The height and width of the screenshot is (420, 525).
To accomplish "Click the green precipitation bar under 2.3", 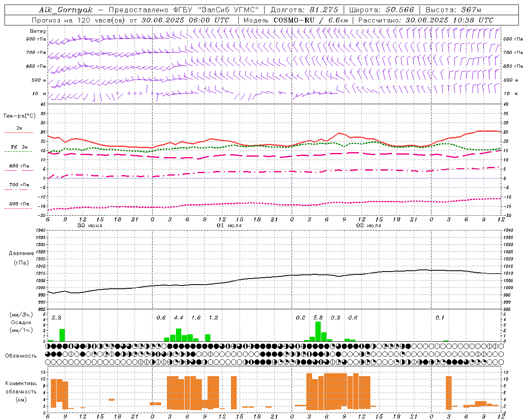I will click(62, 335).
